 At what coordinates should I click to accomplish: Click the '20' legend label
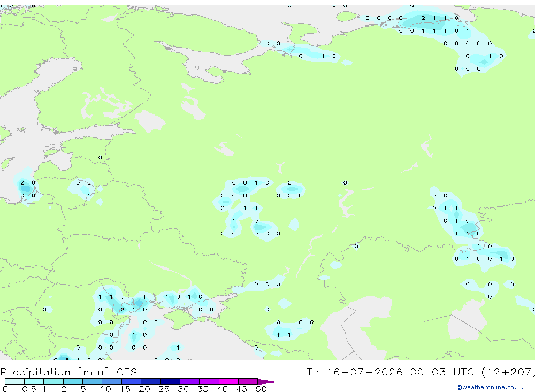click(144, 389)
